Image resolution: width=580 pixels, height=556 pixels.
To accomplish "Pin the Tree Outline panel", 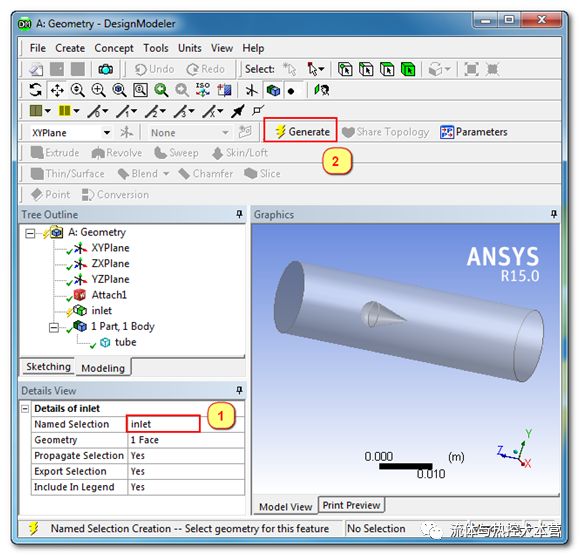I will pos(239,214).
